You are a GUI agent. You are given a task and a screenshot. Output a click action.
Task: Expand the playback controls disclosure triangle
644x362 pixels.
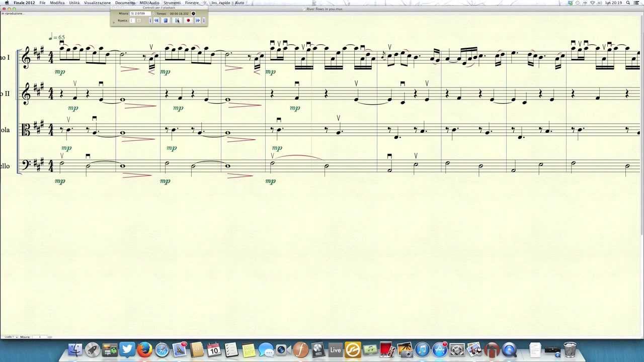[114, 23]
